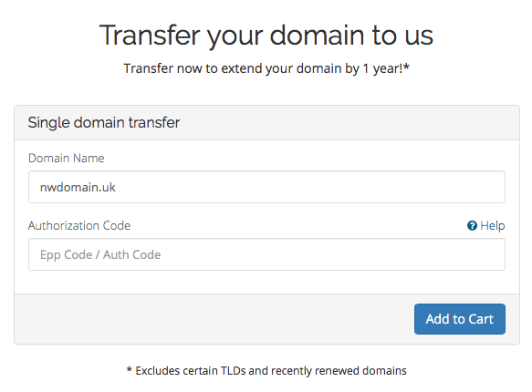Click the Domain Name label
Image resolution: width=532 pixels, height=392 pixels.
pos(67,159)
